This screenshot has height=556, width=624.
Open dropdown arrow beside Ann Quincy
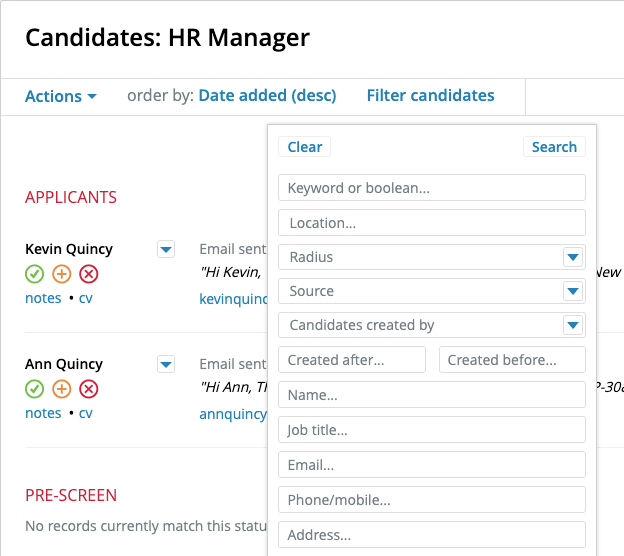coord(166,364)
